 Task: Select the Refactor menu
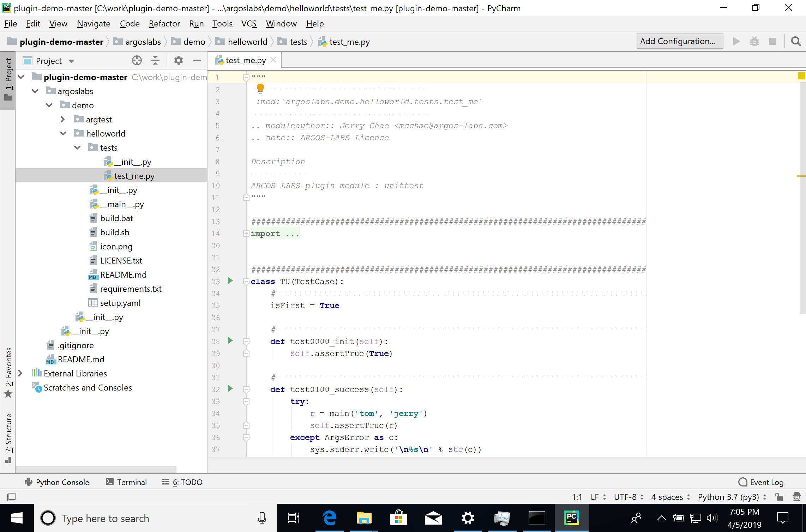[x=163, y=23]
